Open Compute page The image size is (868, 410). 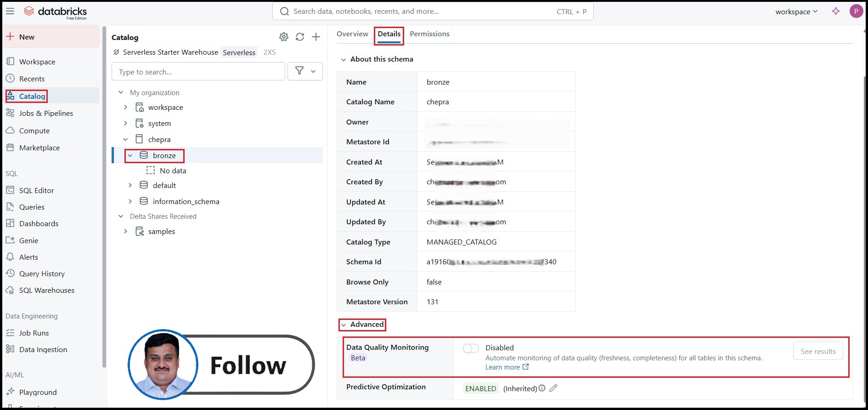click(34, 131)
